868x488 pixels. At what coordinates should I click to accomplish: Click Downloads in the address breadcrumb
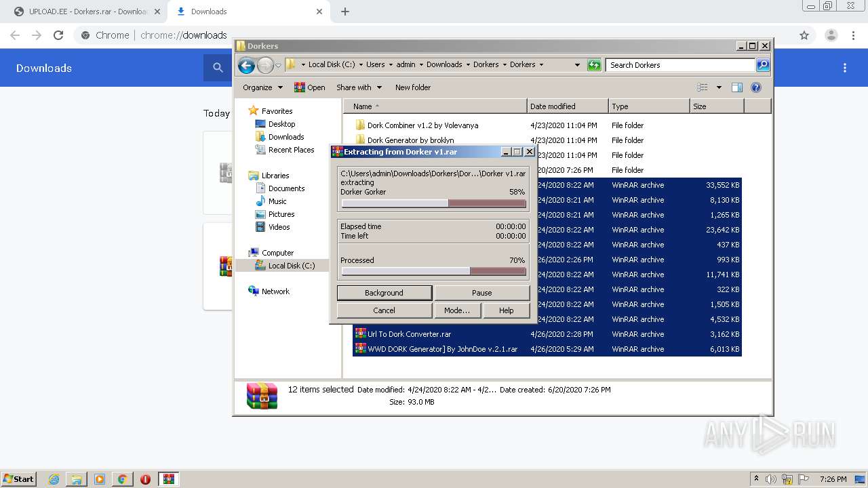coord(444,65)
